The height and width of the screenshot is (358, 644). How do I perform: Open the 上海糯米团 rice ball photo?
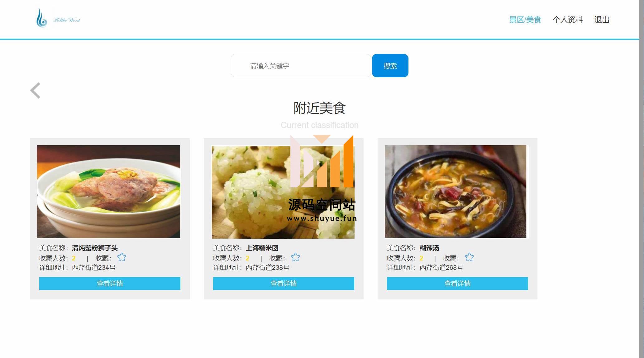click(x=283, y=192)
